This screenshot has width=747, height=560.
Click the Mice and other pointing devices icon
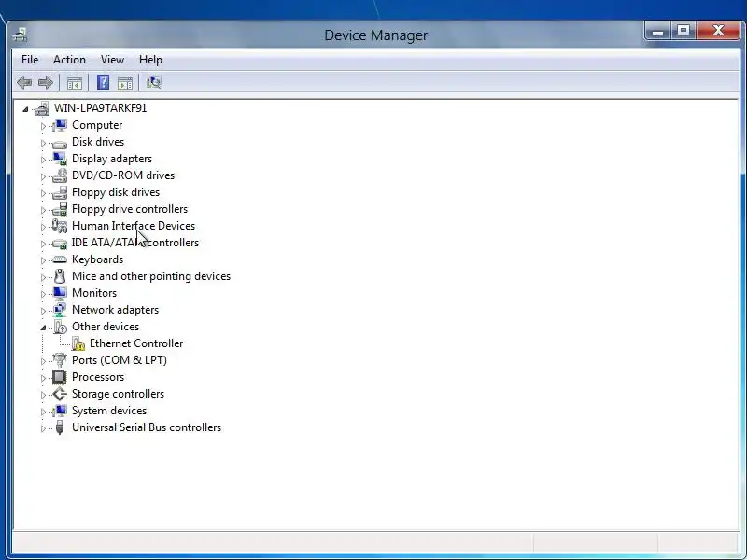click(60, 276)
